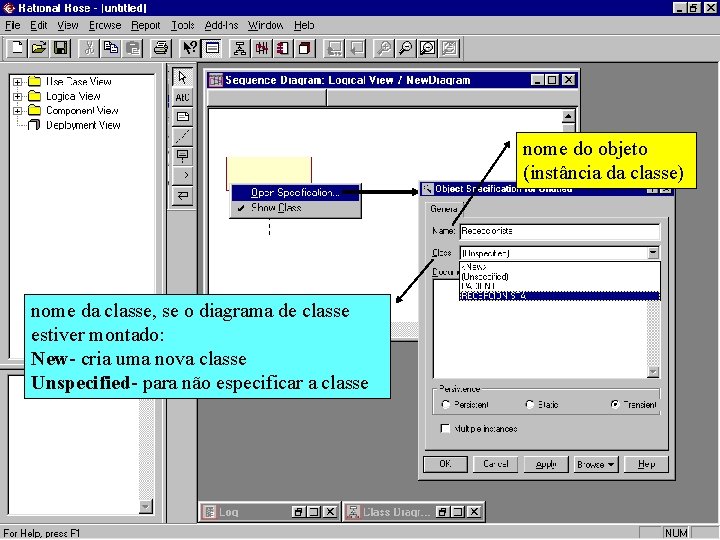Print the diagram with the printer icon
Image resolution: width=720 pixels, height=540 pixels.
[x=161, y=48]
